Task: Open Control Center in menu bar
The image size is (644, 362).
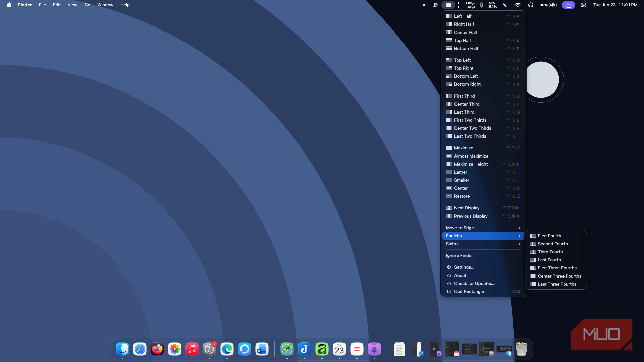Action: (x=583, y=5)
